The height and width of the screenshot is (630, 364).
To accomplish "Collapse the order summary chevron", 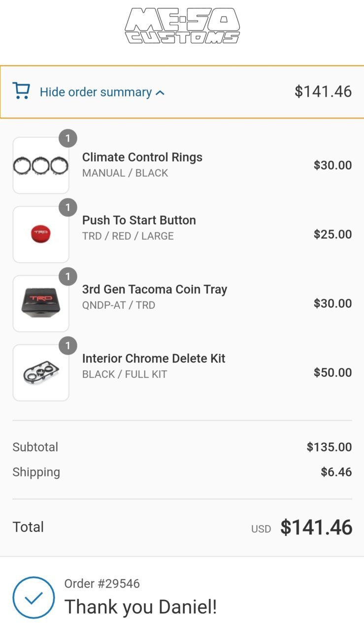I will 160,93.
